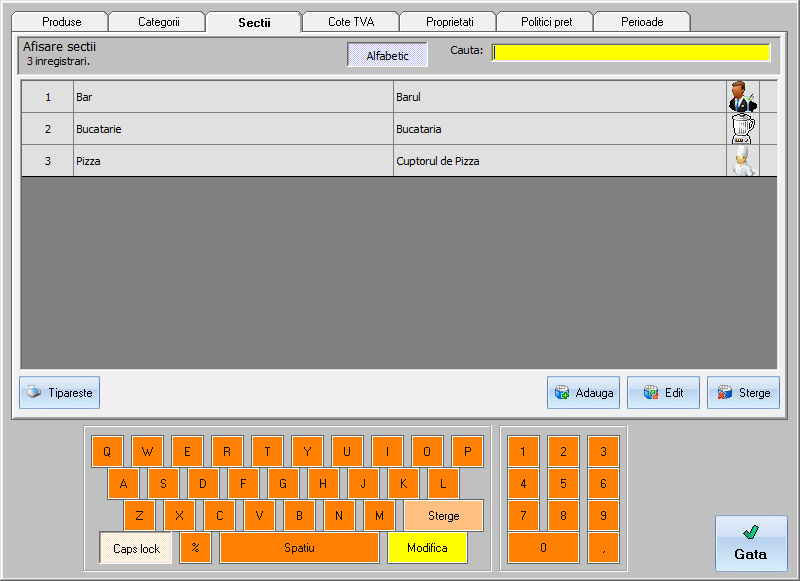Tap the L key

click(x=443, y=484)
